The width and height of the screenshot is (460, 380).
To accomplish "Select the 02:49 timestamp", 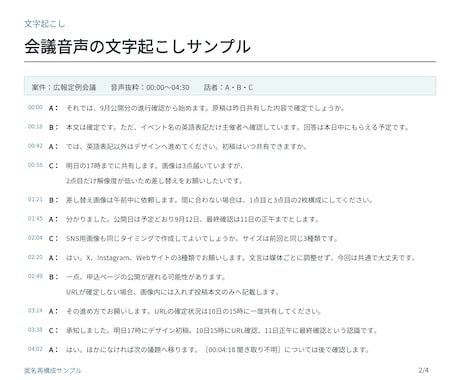I will point(35,276).
